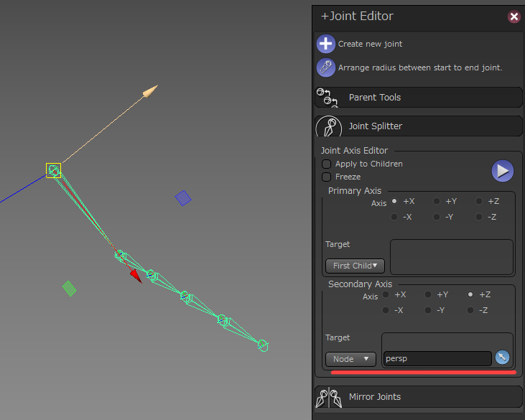Select Primary Axis -Z radio button
This screenshot has height=420, width=525.
[479, 217]
